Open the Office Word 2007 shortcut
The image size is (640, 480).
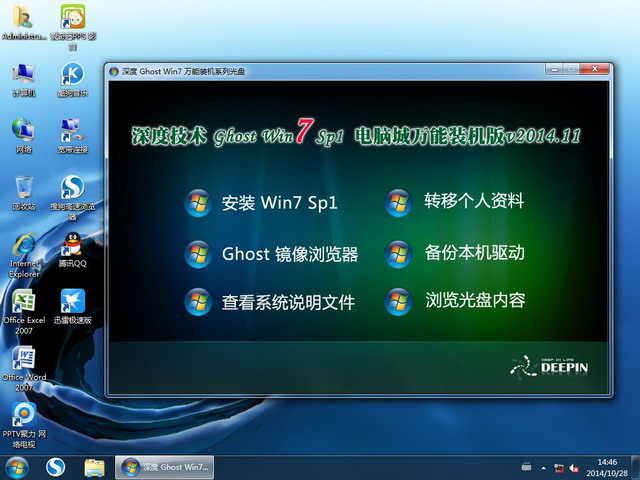click(x=24, y=369)
